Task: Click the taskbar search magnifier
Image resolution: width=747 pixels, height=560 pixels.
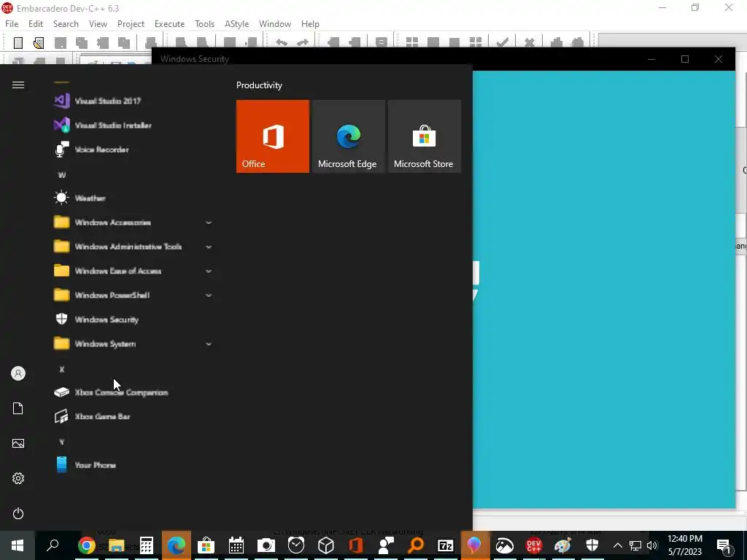Action: 53,544
